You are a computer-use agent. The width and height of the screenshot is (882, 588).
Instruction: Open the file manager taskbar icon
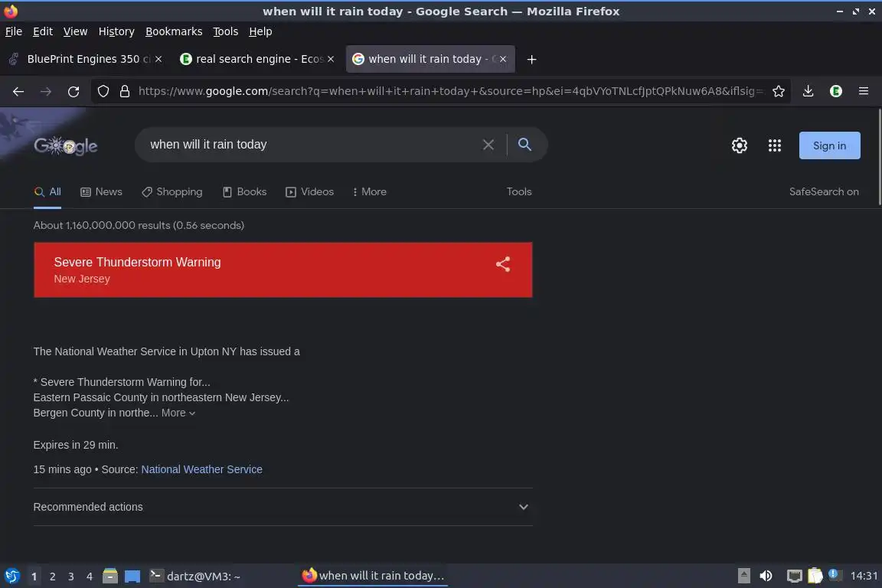(110, 576)
